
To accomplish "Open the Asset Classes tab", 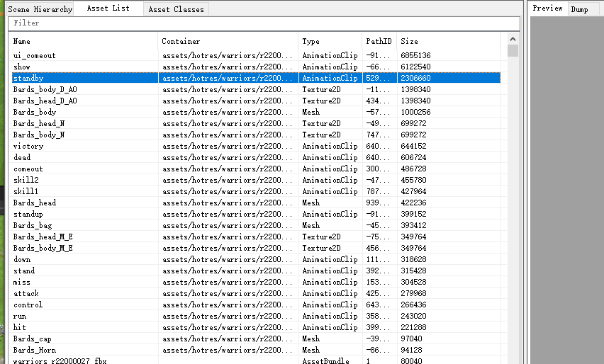I will coord(176,9).
